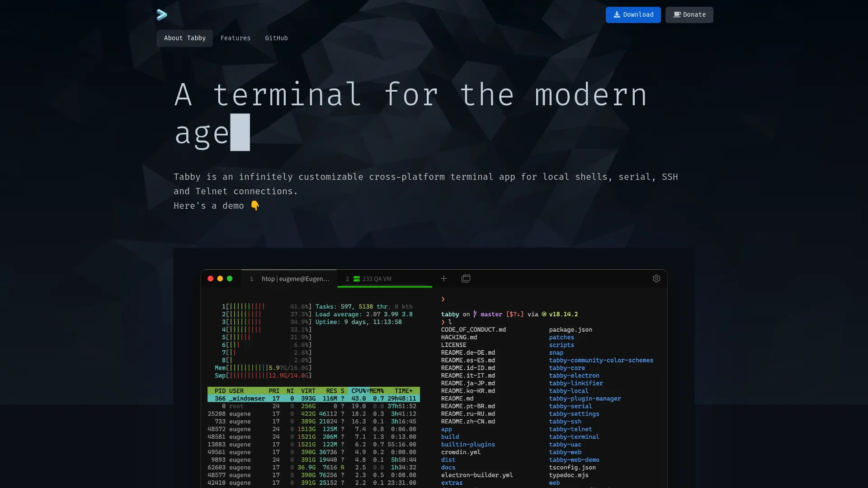Click the green maximize window dot

230,279
